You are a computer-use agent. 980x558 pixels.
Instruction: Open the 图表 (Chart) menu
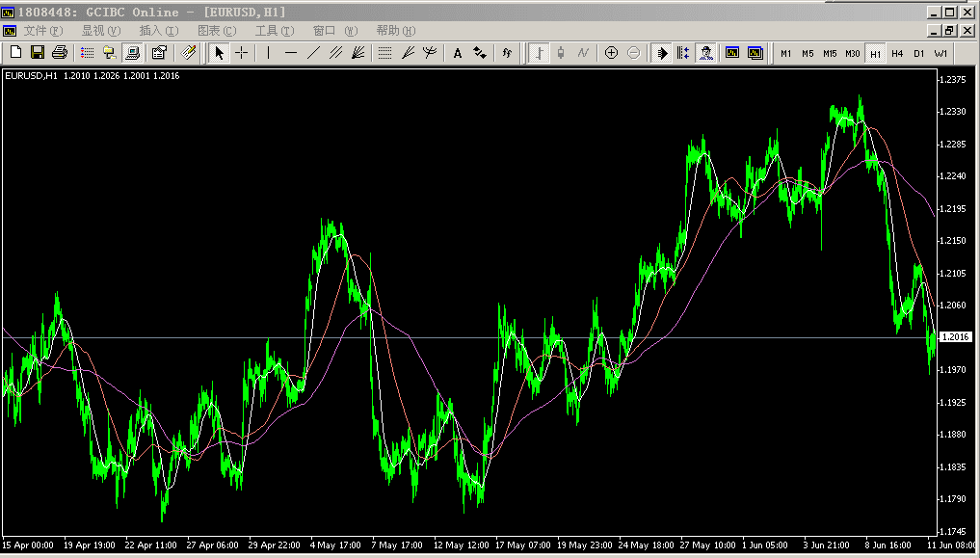pyautogui.click(x=216, y=31)
